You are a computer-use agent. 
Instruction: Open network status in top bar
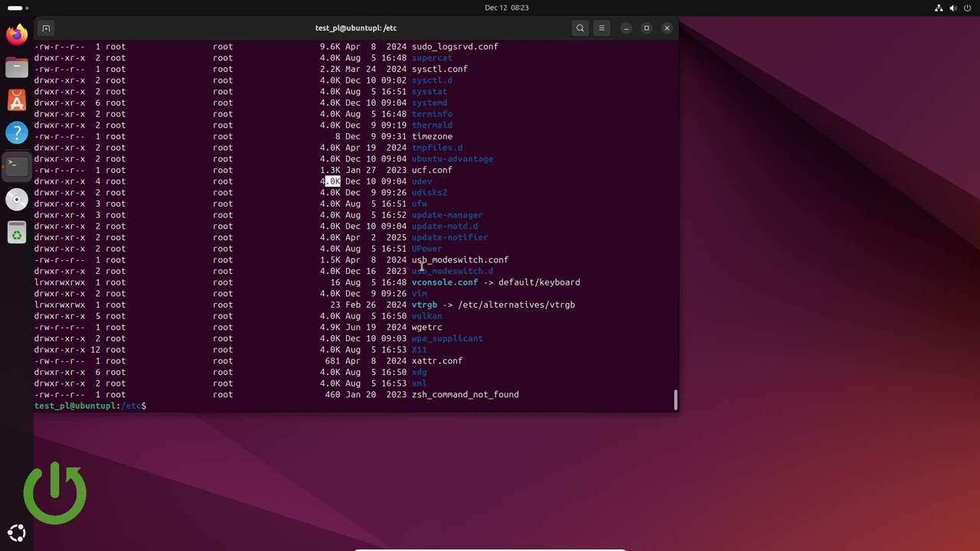coord(939,8)
